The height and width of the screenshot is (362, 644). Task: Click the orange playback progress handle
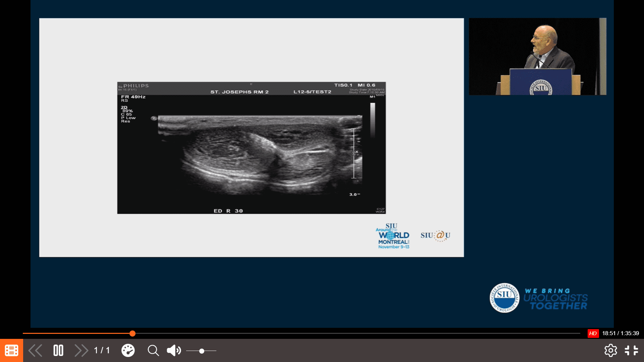point(132,333)
